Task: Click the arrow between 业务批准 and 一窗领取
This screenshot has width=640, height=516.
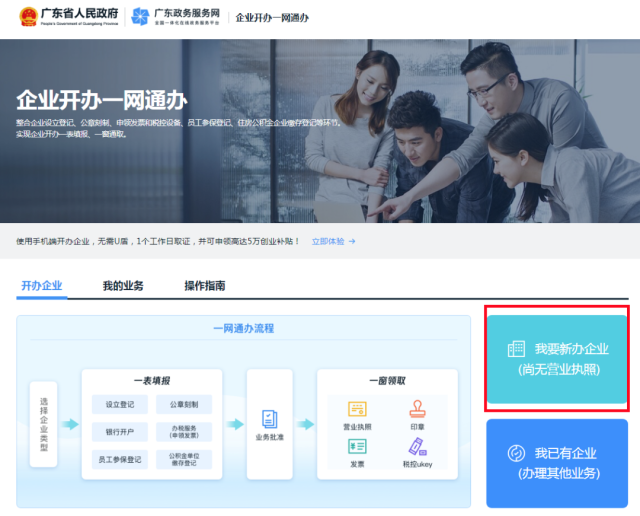Action: click(305, 424)
